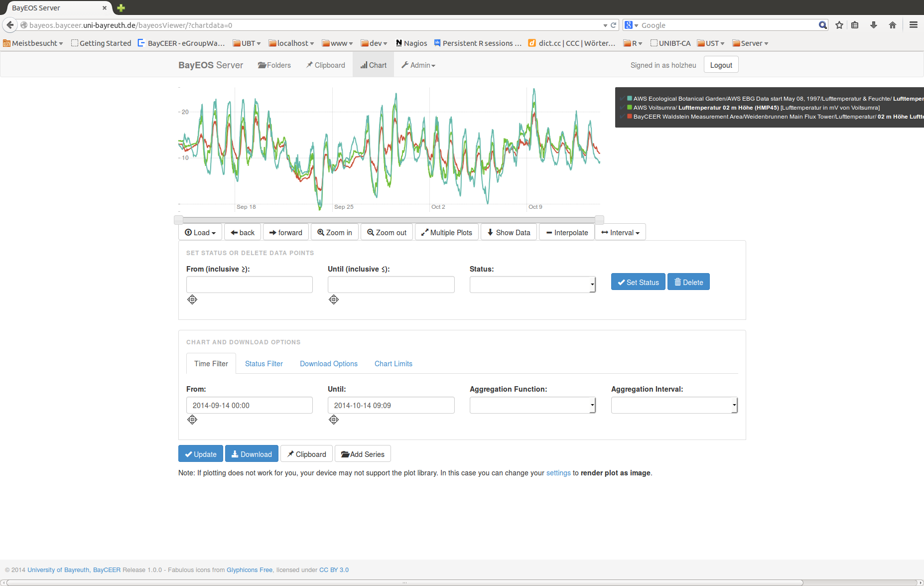
Task: Switch to the Chart Limits tab
Action: pos(394,364)
